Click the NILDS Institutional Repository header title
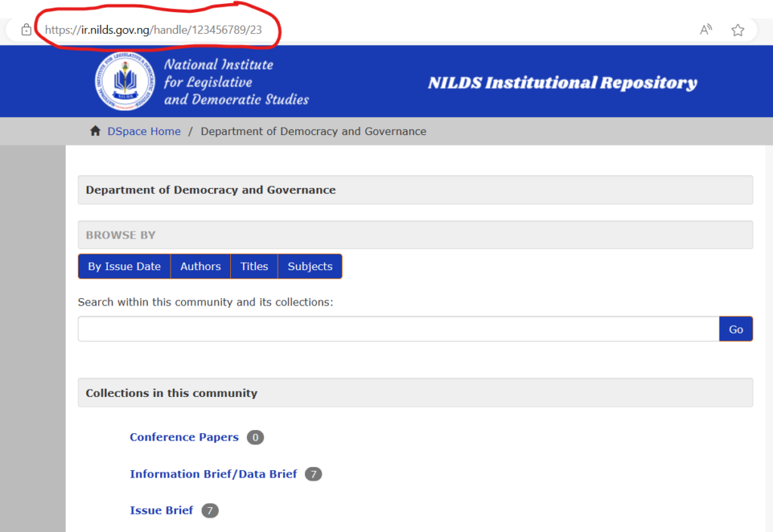The image size is (773, 532). [562, 83]
